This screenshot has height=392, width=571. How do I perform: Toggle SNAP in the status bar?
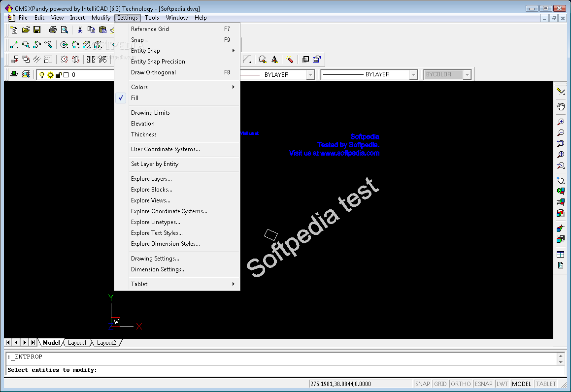[422, 384]
